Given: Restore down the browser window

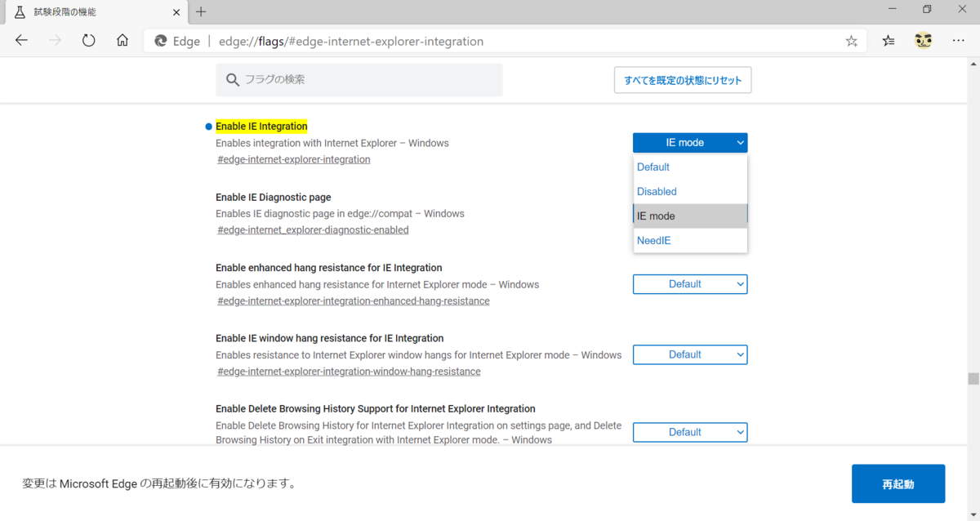Looking at the screenshot, I should [x=927, y=9].
